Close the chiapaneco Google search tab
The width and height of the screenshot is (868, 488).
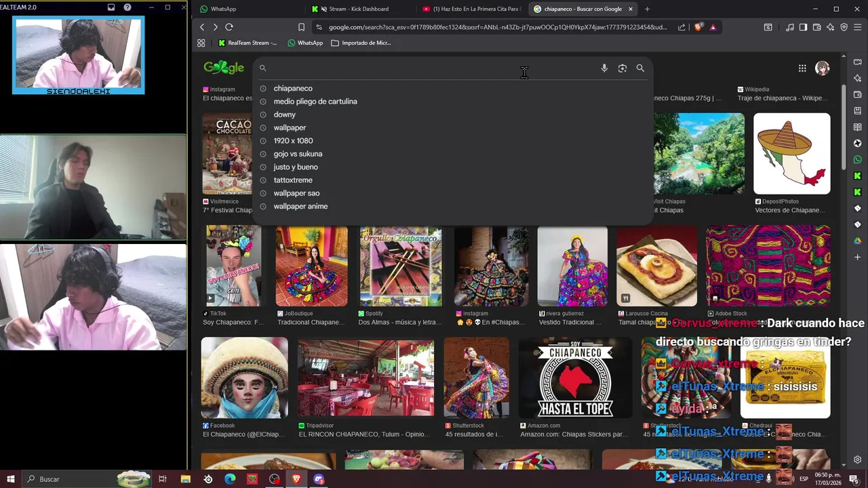[x=631, y=9]
